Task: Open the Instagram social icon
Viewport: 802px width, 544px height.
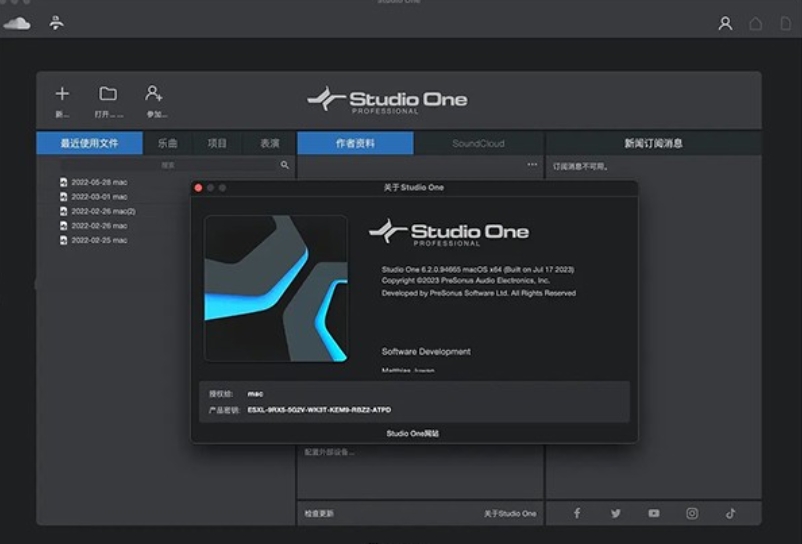Action: [x=692, y=513]
